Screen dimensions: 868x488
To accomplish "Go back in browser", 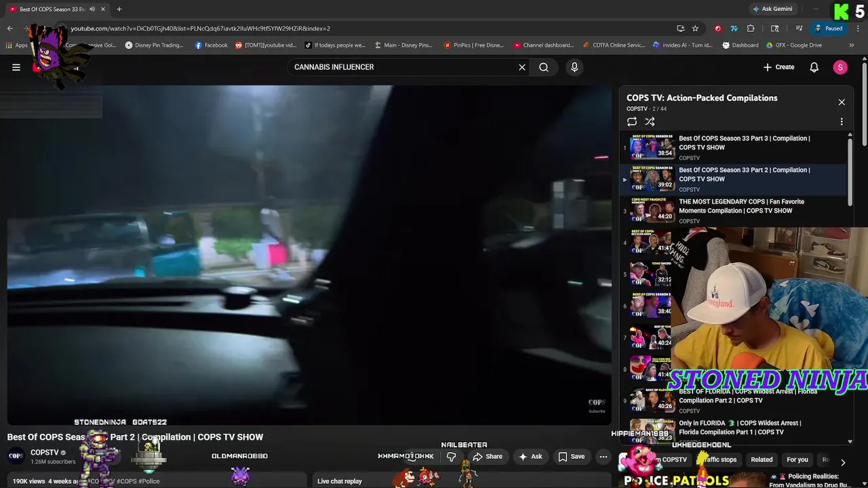I will [x=10, y=28].
